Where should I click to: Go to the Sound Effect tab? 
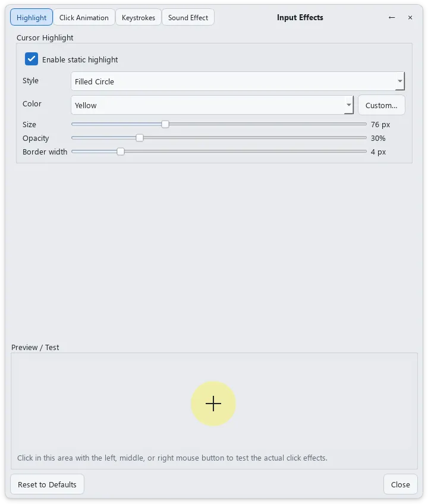188,17
